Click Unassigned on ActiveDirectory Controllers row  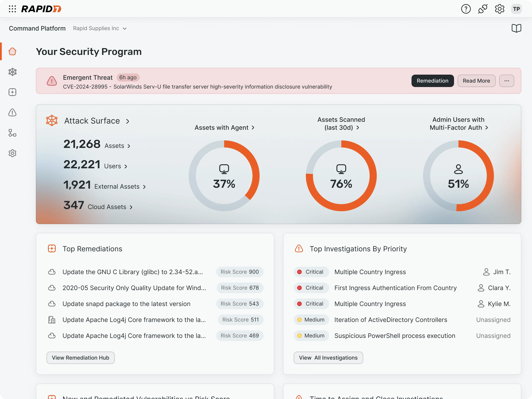tap(493, 320)
